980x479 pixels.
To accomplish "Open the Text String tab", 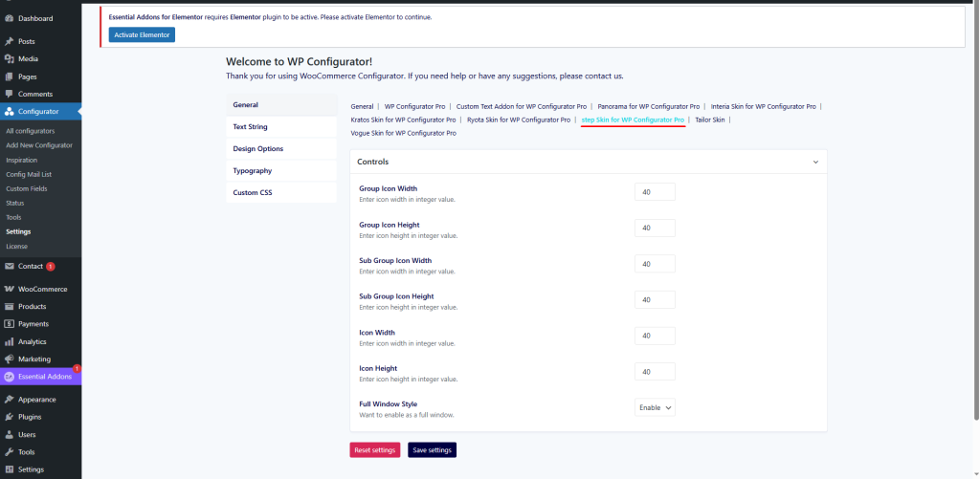I will click(x=281, y=127).
